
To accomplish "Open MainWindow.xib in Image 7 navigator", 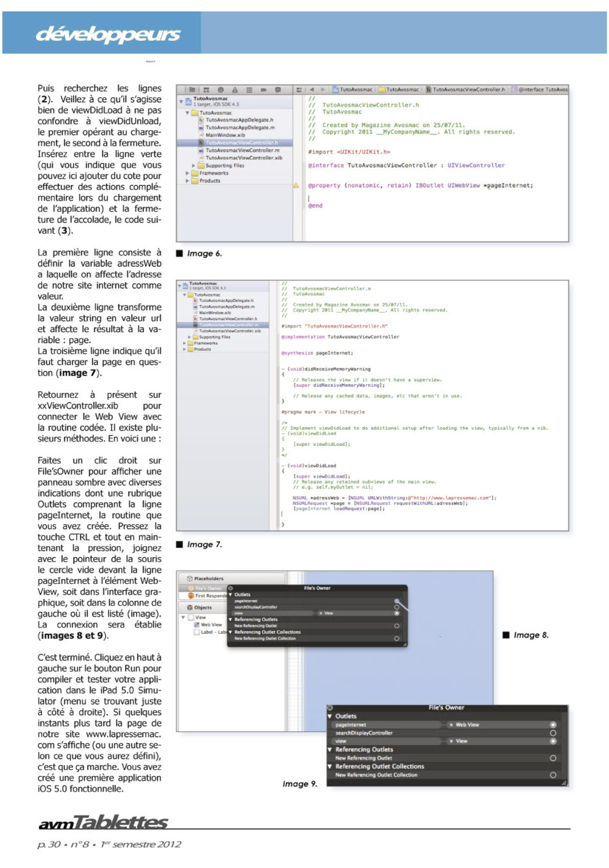I will click(x=212, y=313).
